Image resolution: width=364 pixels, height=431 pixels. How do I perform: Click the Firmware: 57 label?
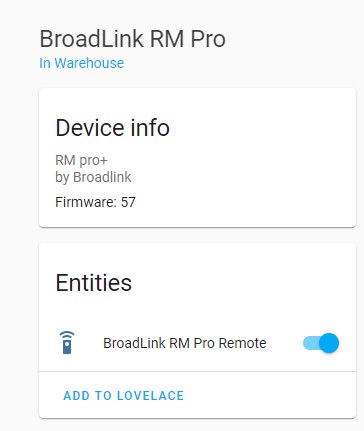[95, 202]
